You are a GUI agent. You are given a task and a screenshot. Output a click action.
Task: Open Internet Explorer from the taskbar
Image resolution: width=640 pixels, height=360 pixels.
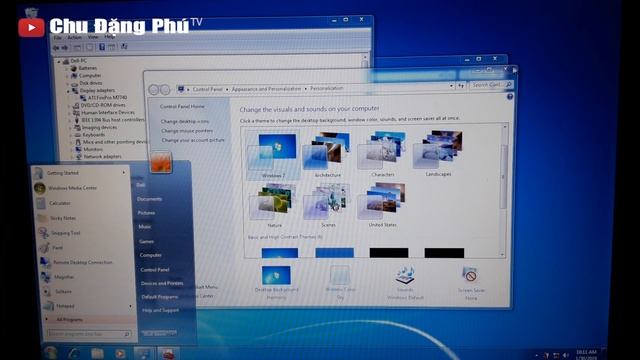[74, 353]
